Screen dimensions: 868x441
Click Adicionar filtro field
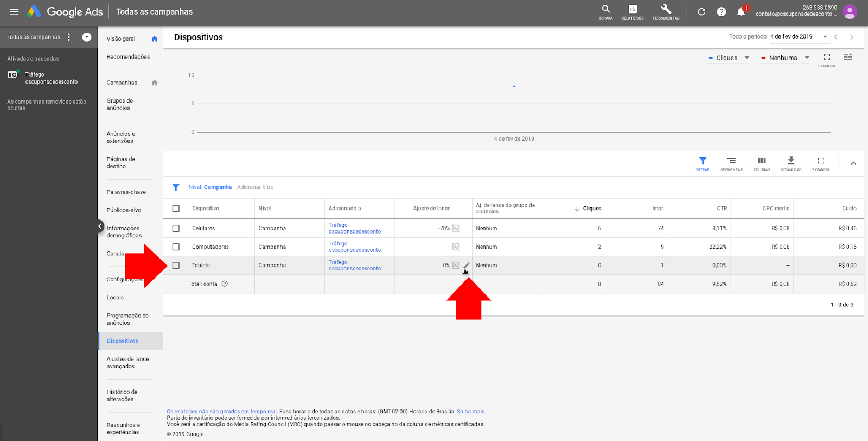255,187
